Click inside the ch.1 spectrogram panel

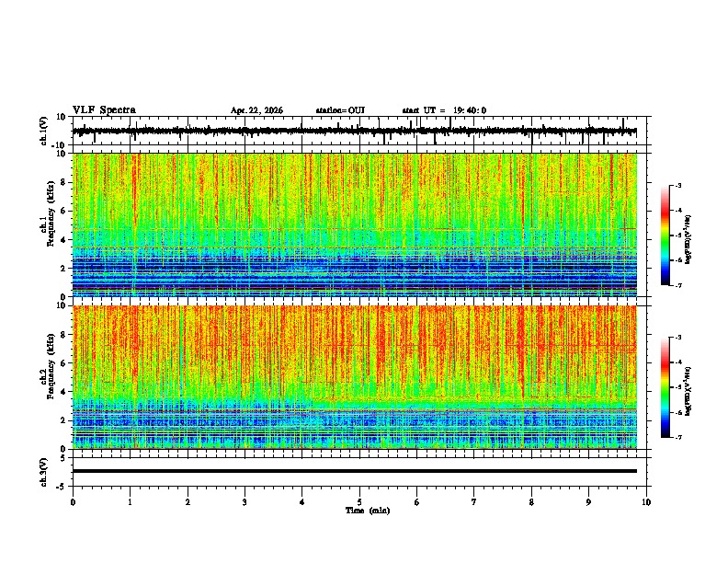click(x=355, y=224)
